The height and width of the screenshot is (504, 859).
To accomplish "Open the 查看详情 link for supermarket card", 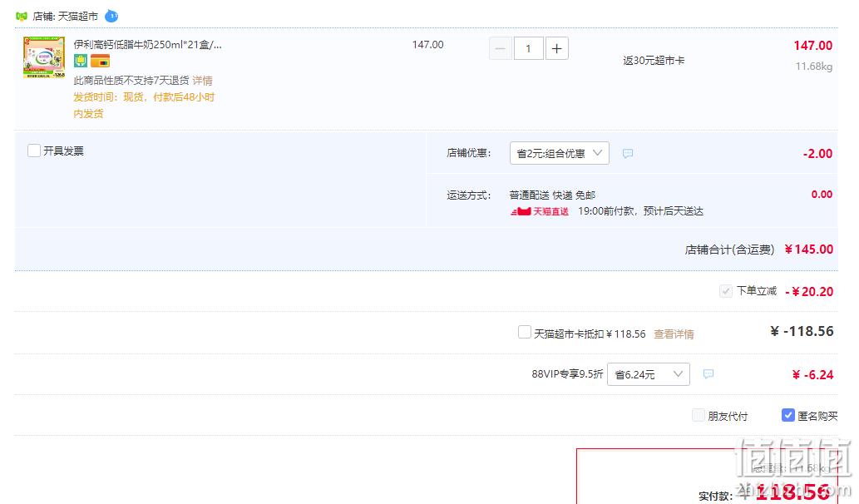I will tap(674, 334).
